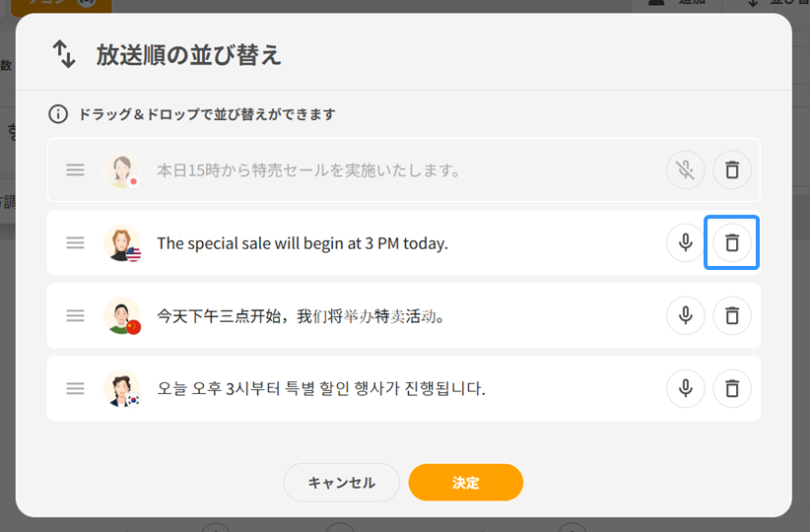Click drag handle of Japanese announcement
Viewport: 810px width, 532px height.
click(76, 170)
